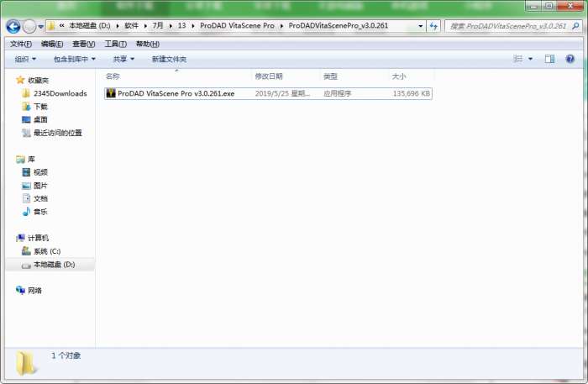Click the folder icon in details pane
Viewport: 588px width, 384px height.
26,363
